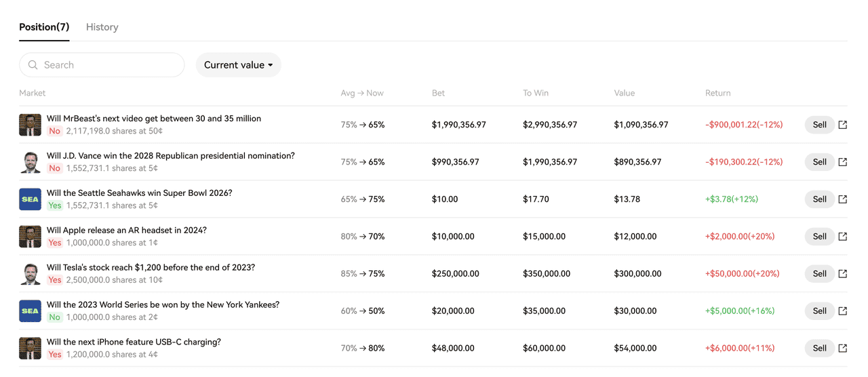The width and height of the screenshot is (868, 377).
Task: Sell the MrBeast video position
Action: [x=819, y=125]
